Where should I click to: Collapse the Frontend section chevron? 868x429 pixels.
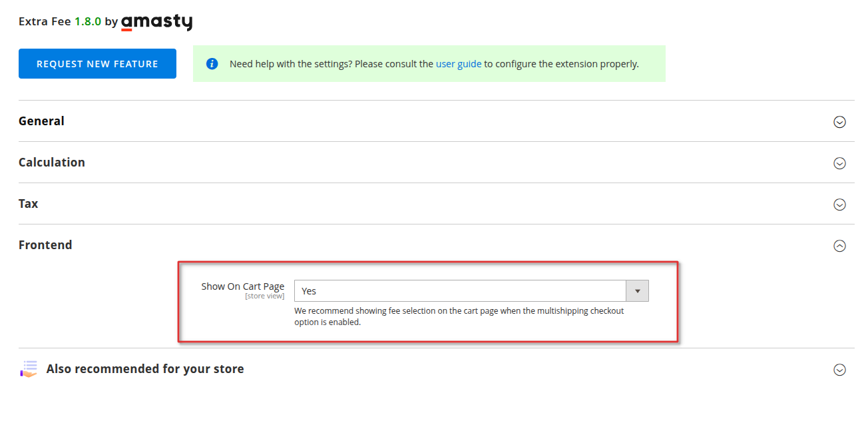(x=840, y=246)
